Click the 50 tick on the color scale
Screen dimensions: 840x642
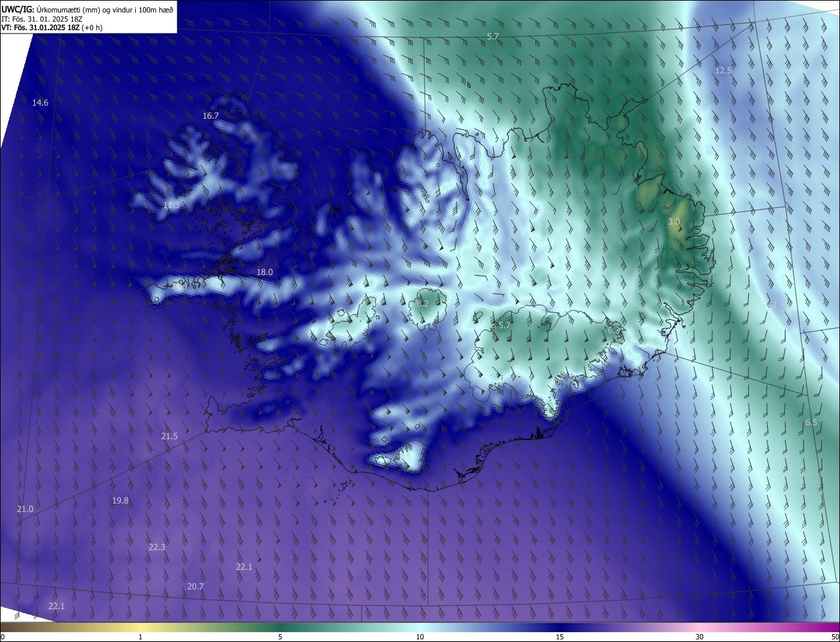[835, 637]
